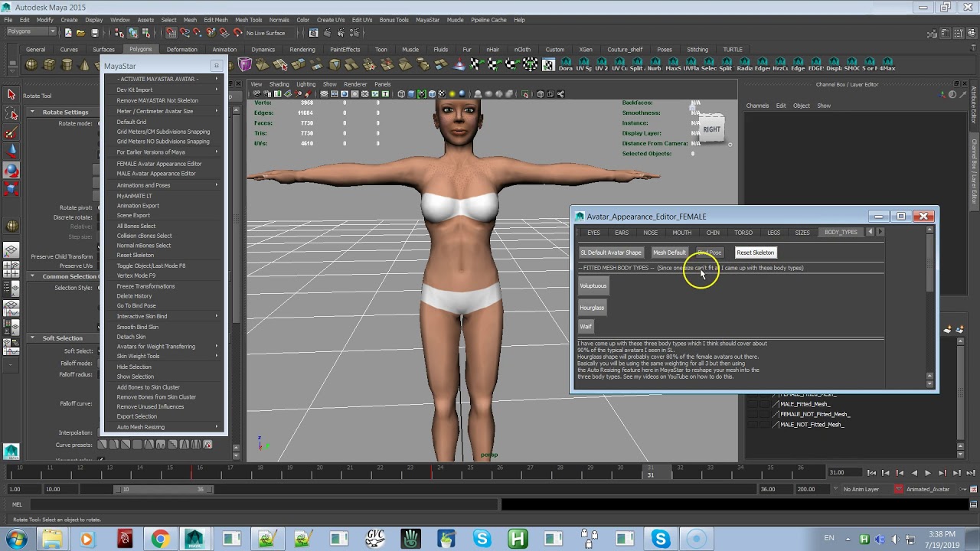Go to start of playback range

[x=871, y=473]
